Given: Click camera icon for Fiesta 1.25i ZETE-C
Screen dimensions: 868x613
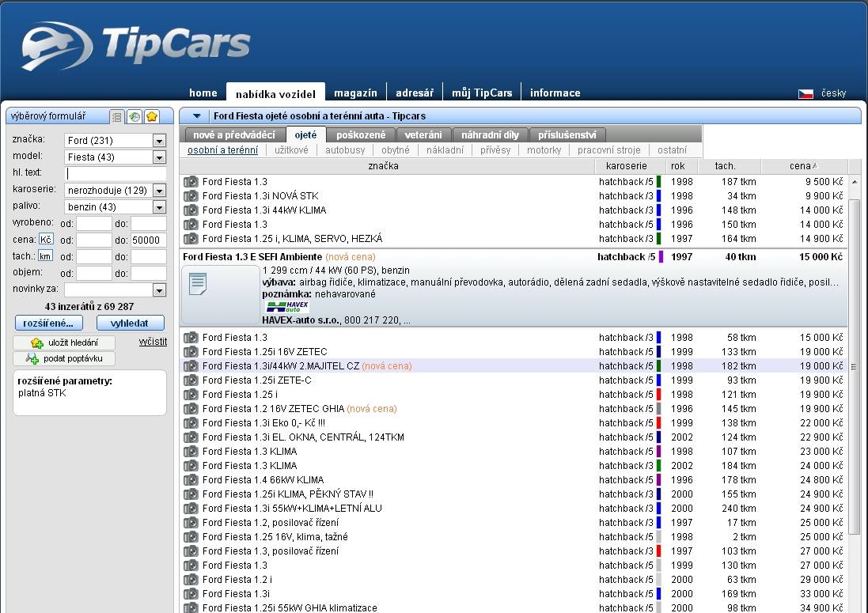Looking at the screenshot, I should pyautogui.click(x=191, y=380).
